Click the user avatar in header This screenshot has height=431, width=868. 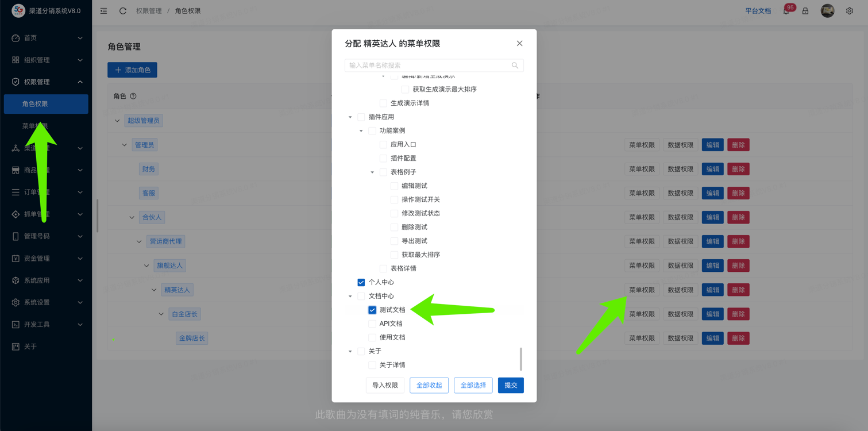(827, 11)
